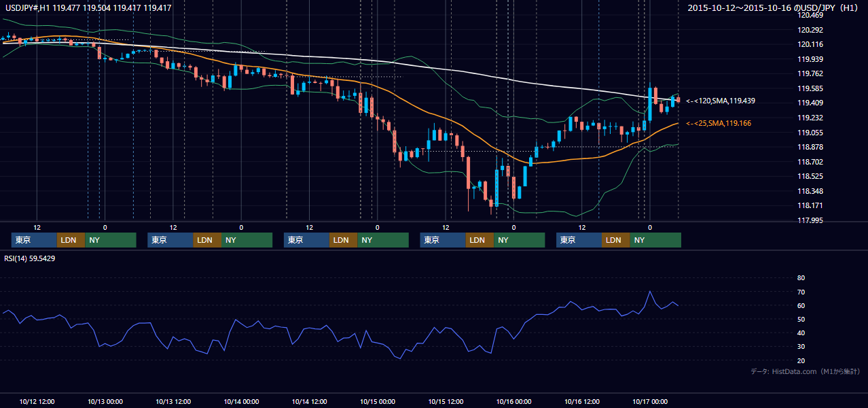Click price axis value 119.409

click(x=810, y=103)
